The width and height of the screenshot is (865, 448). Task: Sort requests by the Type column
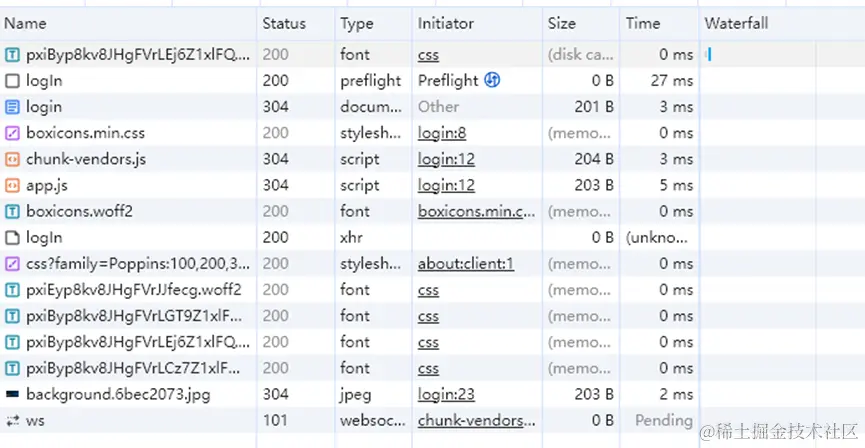[x=356, y=23]
